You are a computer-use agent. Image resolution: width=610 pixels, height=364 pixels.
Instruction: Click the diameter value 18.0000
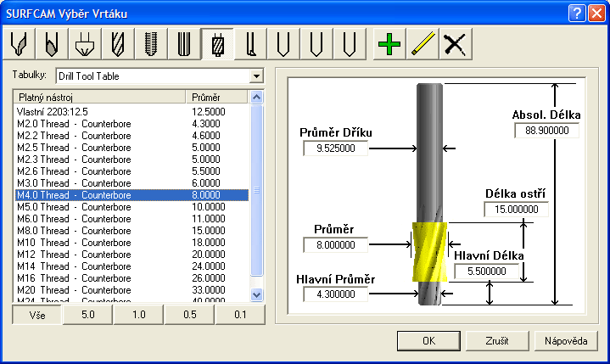(209, 243)
